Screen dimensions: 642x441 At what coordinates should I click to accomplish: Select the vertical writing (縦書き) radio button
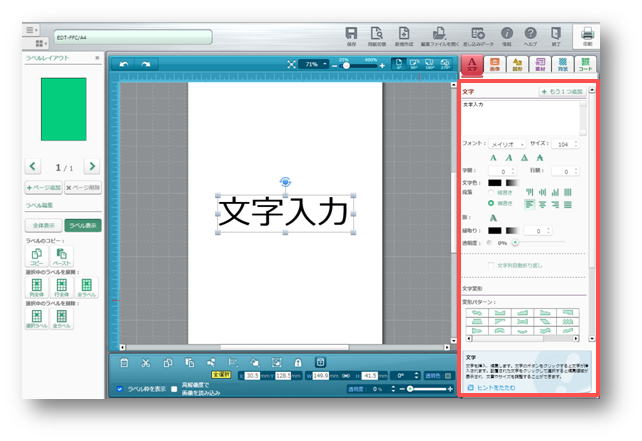[491, 192]
